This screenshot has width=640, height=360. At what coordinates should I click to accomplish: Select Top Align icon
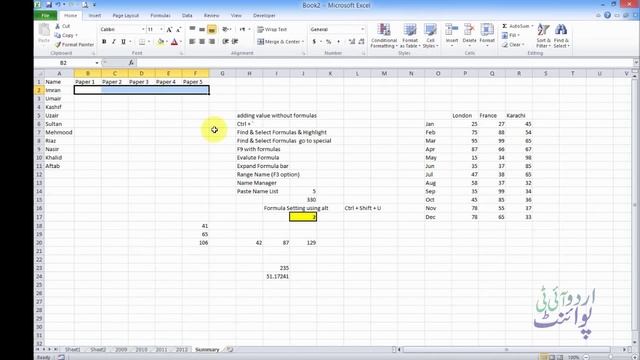click(x=192, y=29)
